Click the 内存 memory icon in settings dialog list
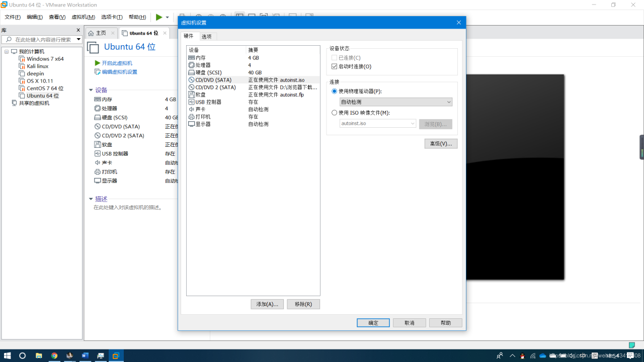This screenshot has height=362, width=644. 191,58
